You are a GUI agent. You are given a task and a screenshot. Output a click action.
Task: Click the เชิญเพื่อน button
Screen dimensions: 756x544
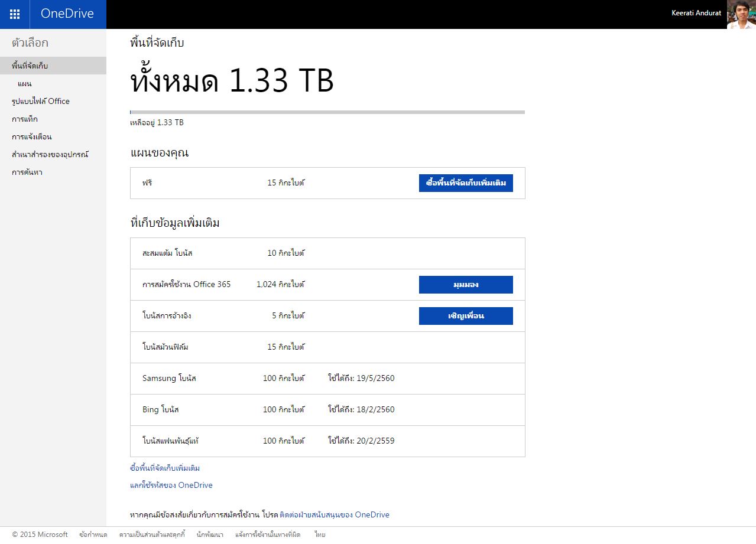tap(466, 316)
